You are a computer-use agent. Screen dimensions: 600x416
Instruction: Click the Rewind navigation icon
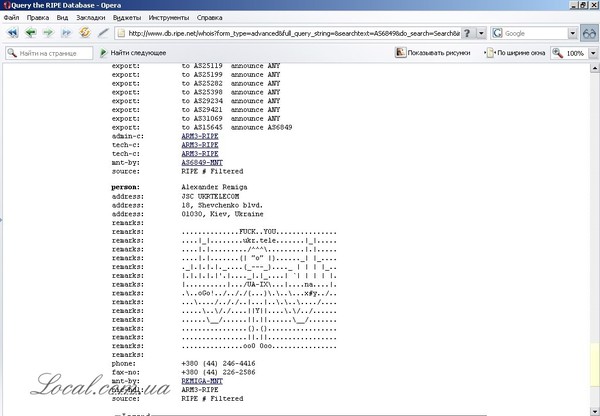tap(13, 33)
